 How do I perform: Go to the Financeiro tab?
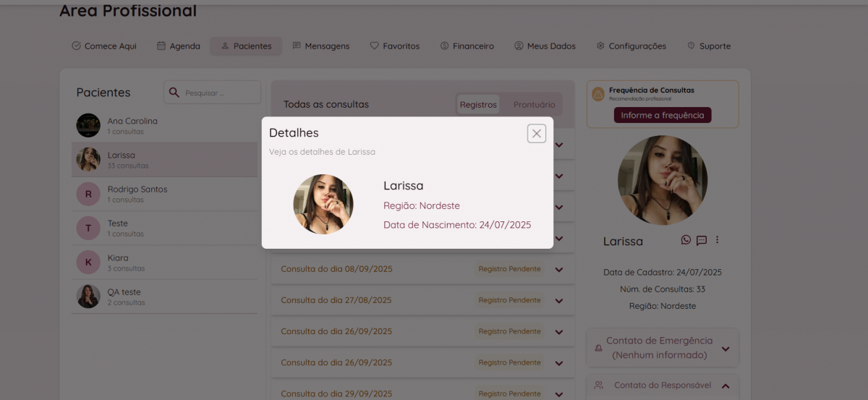[467, 46]
